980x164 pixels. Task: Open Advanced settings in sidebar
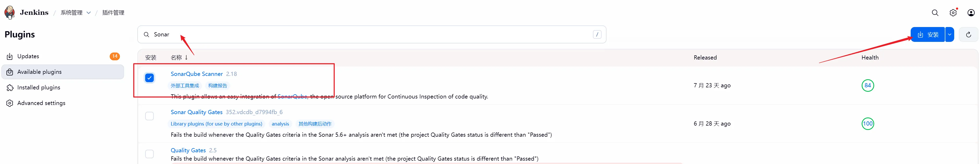pyautogui.click(x=41, y=103)
